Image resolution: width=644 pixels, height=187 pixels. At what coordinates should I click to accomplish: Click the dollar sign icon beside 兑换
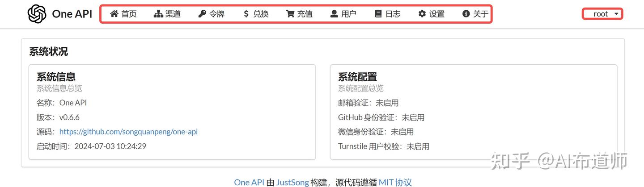pos(246,14)
